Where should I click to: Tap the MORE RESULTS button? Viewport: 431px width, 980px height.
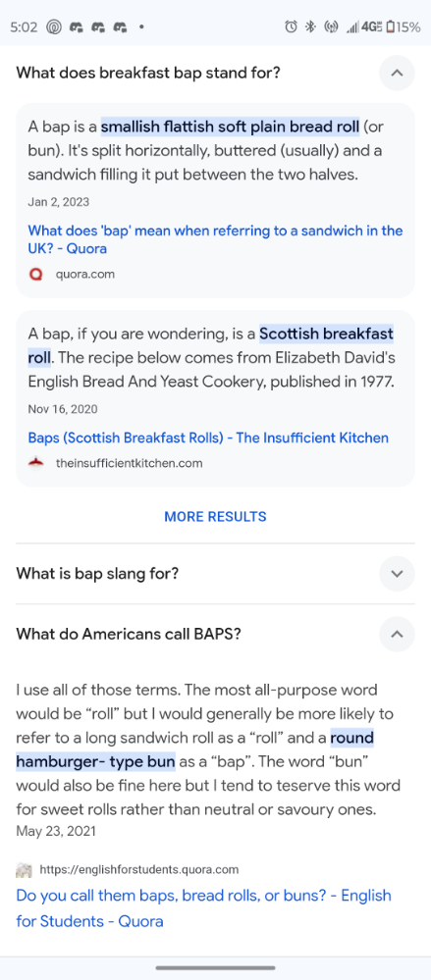pos(215,516)
